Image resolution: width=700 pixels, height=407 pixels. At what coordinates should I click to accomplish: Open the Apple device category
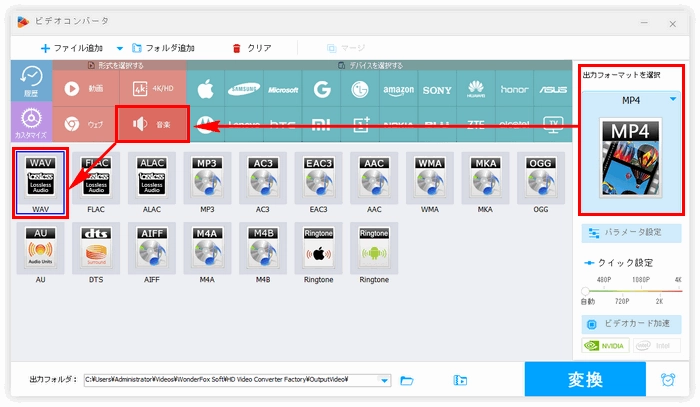point(206,89)
